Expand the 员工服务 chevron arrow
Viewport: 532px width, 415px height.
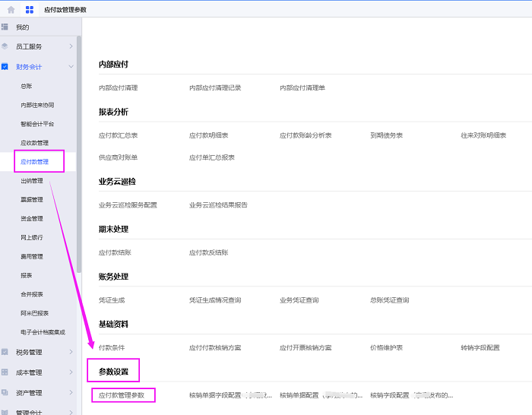(71, 46)
